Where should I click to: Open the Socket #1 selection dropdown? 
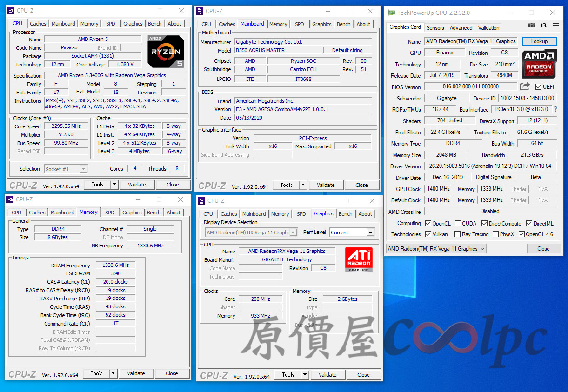[66, 169]
